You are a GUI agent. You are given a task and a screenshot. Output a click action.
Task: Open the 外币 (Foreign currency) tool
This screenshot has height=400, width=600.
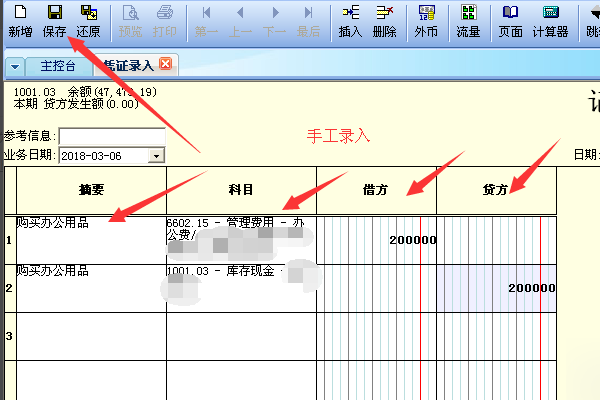tap(426, 20)
